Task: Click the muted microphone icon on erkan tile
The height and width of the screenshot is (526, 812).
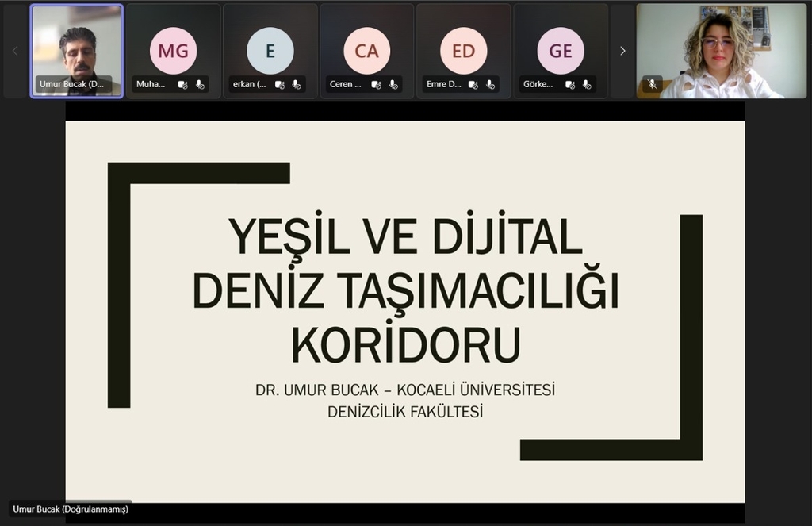Action: point(297,84)
